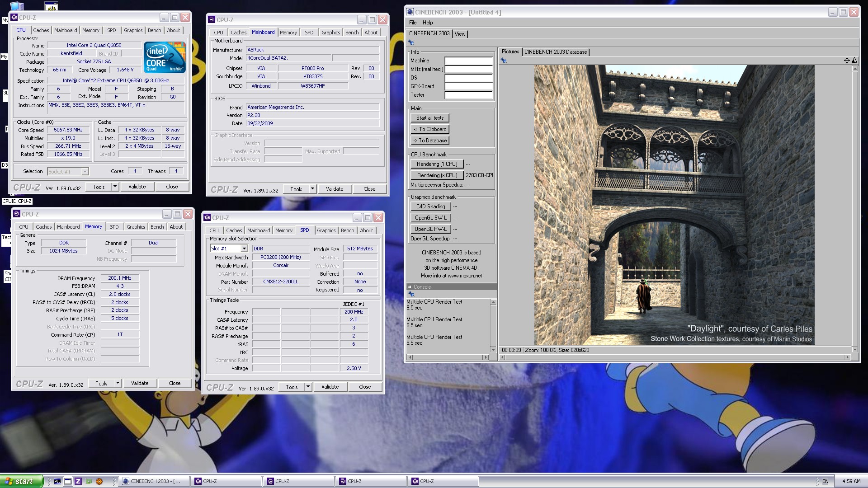The height and width of the screenshot is (488, 868).
Task: Click into the OS info field
Action: (468, 78)
